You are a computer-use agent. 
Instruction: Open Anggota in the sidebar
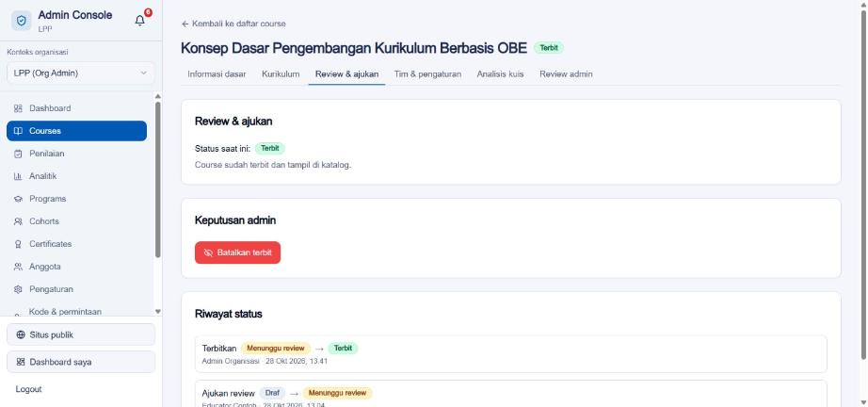77,267
